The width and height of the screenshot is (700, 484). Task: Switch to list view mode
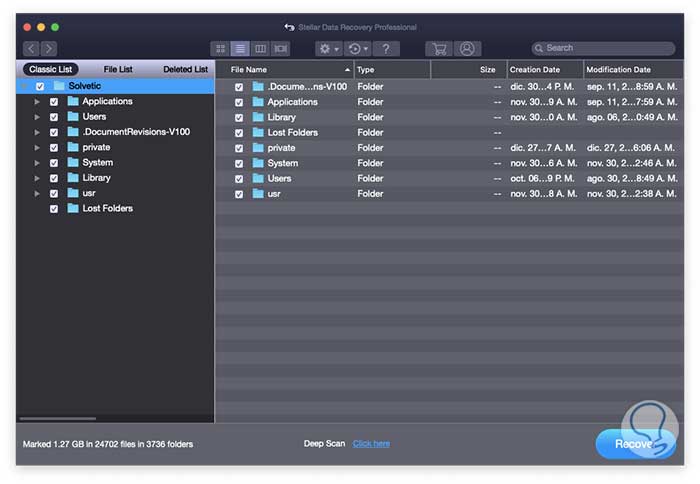click(240, 49)
